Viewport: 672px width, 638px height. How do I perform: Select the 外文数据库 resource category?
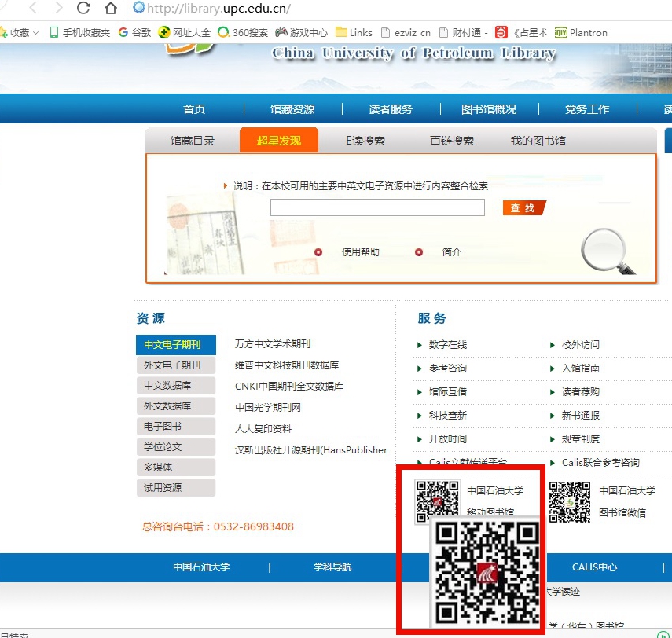(176, 405)
